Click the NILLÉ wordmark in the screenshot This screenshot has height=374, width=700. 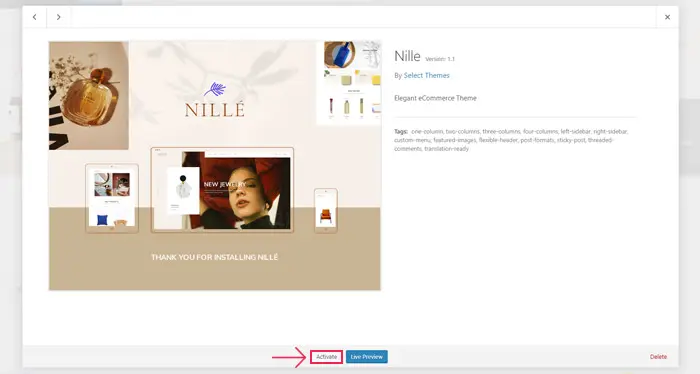tap(215, 110)
